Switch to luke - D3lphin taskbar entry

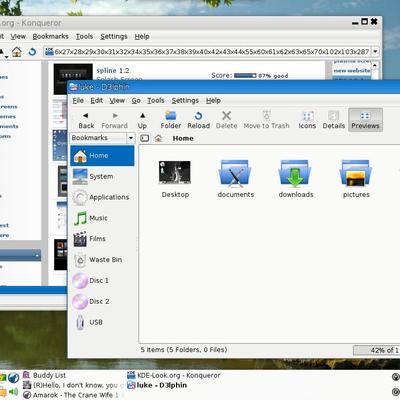(x=157, y=385)
